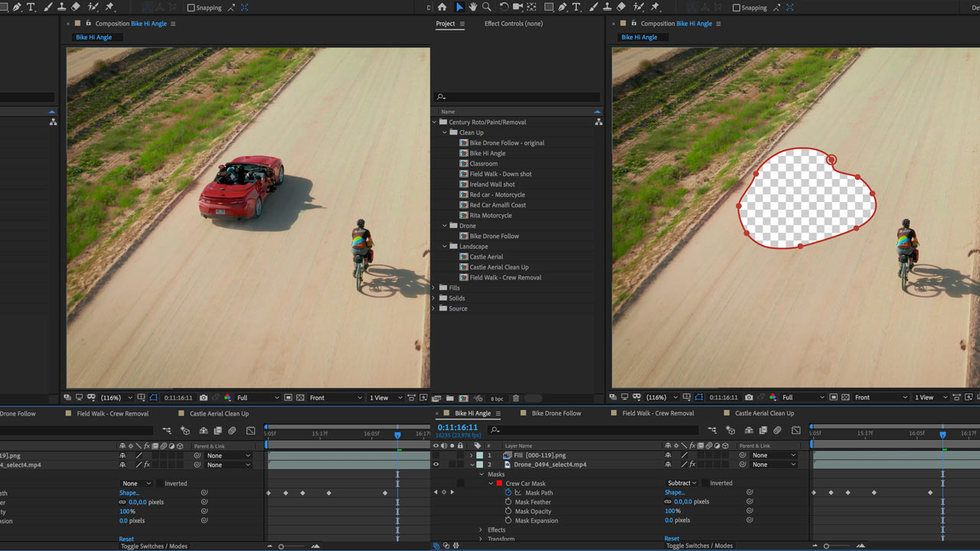Screen dimensions: 980x551
Task: Select the Rotation tool next to the Zoom tool
Action: coord(504,7)
